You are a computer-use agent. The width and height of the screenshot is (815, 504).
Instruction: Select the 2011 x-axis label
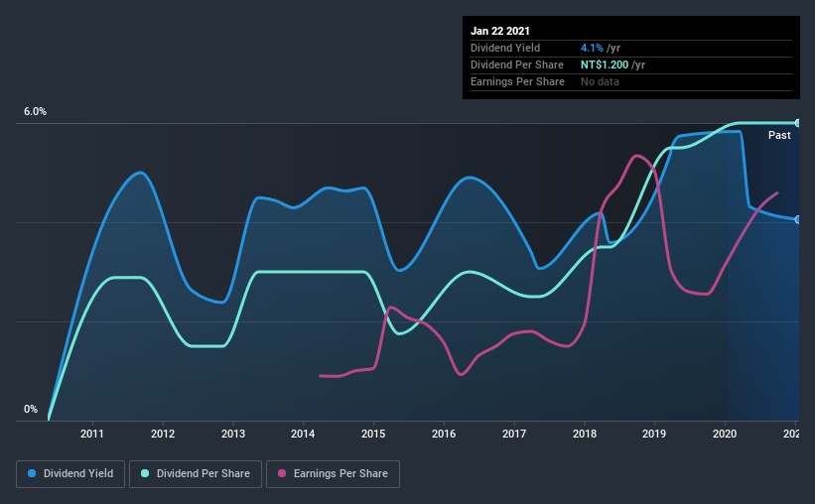tap(92, 434)
